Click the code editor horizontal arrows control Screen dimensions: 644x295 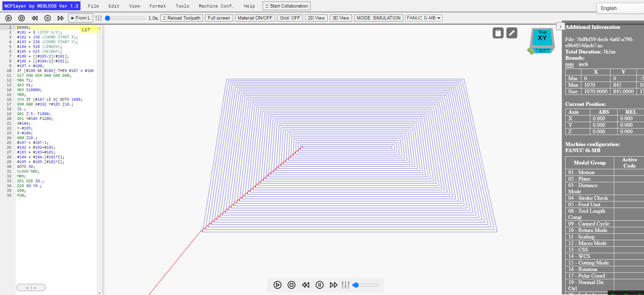[x=31, y=287]
